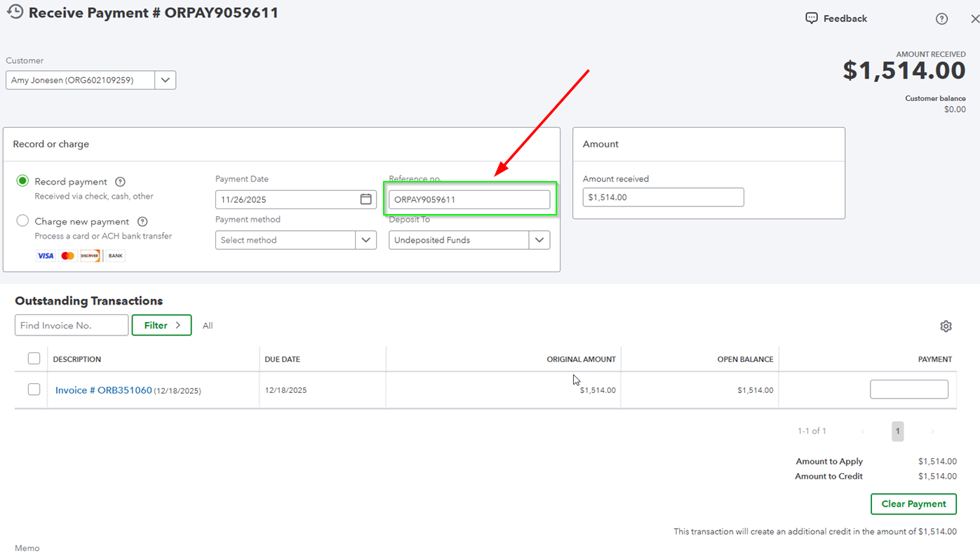
Task: Open the Select method payment dropdown
Action: (x=365, y=239)
